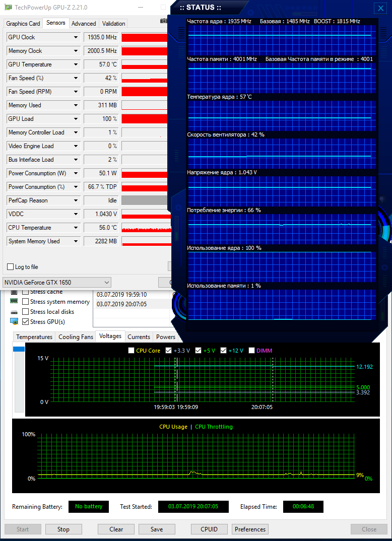
Task: Switch to the Graphics Card tab
Action: coord(23,24)
